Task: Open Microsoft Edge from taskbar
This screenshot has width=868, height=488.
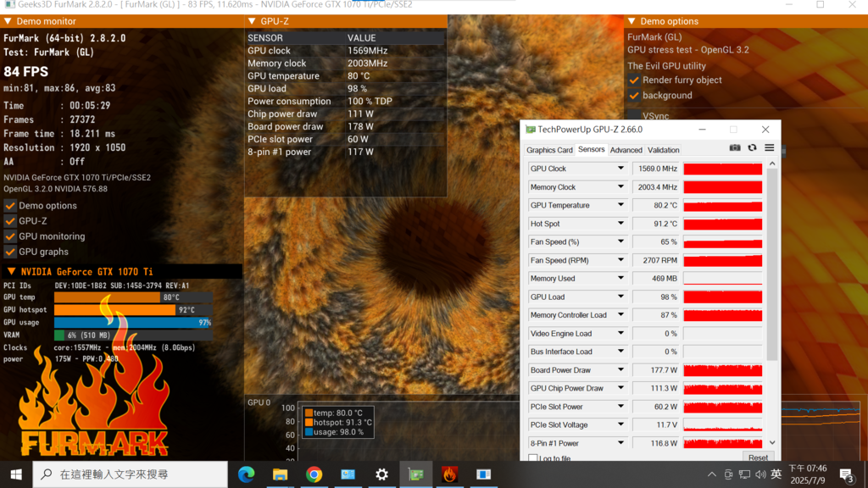Action: tap(247, 474)
